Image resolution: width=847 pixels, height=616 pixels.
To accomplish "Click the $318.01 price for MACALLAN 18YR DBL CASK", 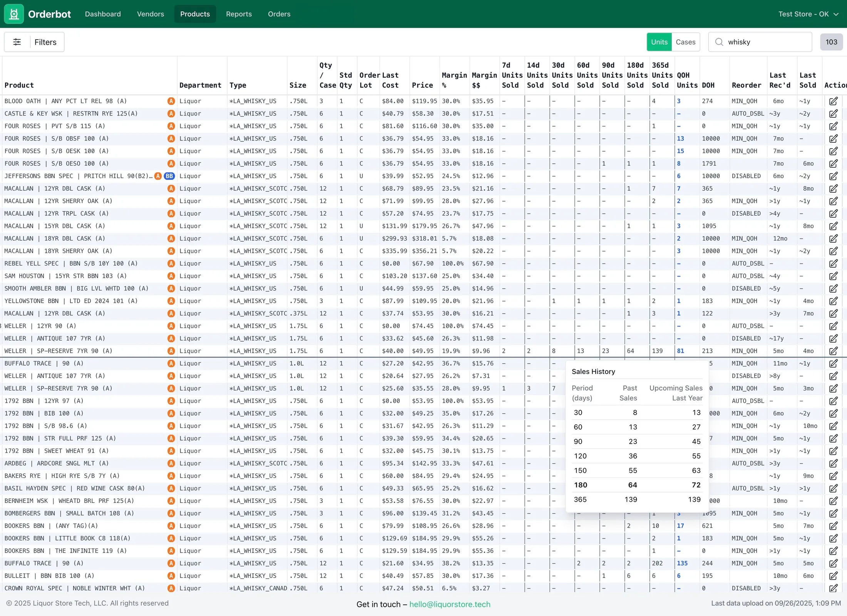I will [424, 239].
